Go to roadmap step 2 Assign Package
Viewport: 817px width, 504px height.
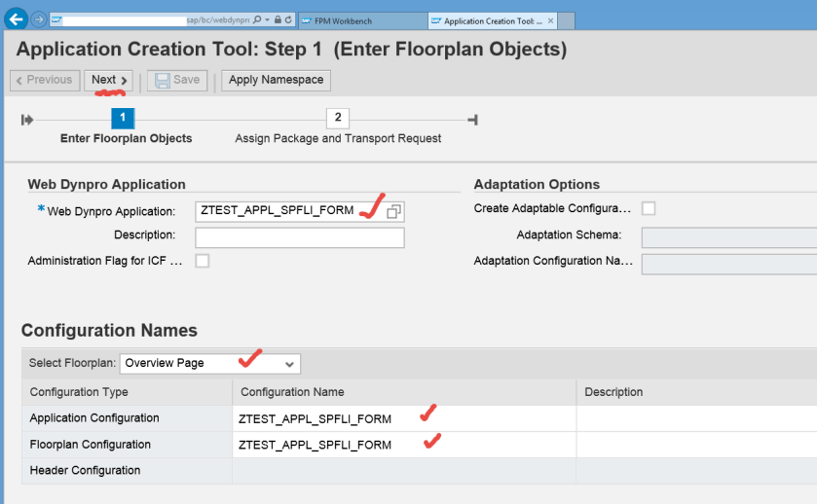337,120
